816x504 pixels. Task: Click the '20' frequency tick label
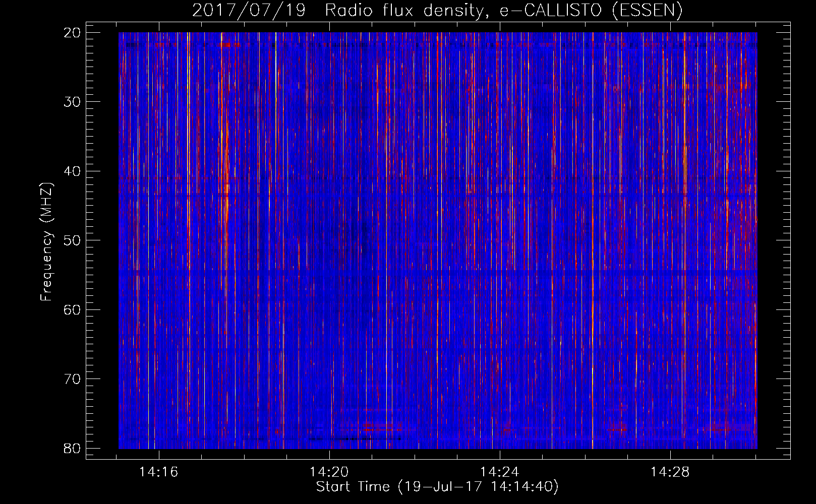click(x=72, y=33)
